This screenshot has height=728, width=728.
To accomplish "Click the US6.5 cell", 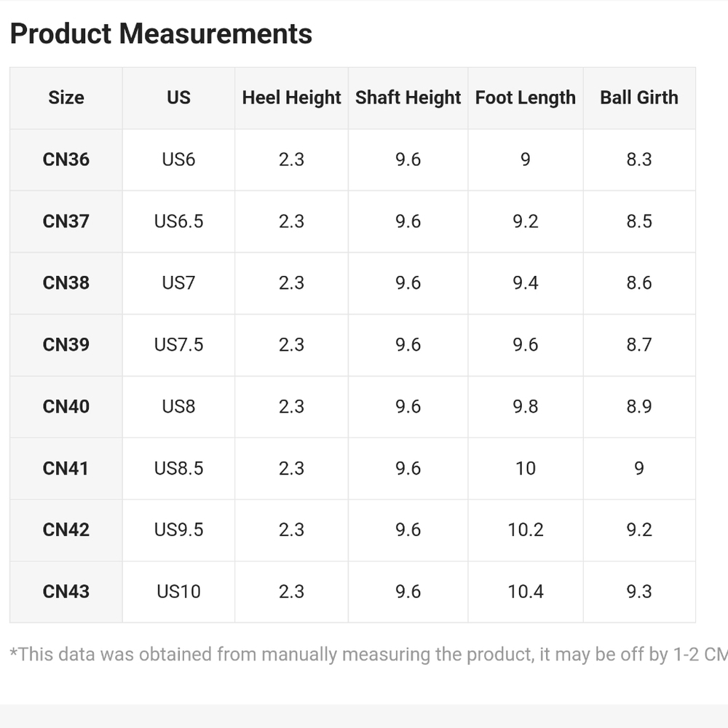I will coord(179,221).
